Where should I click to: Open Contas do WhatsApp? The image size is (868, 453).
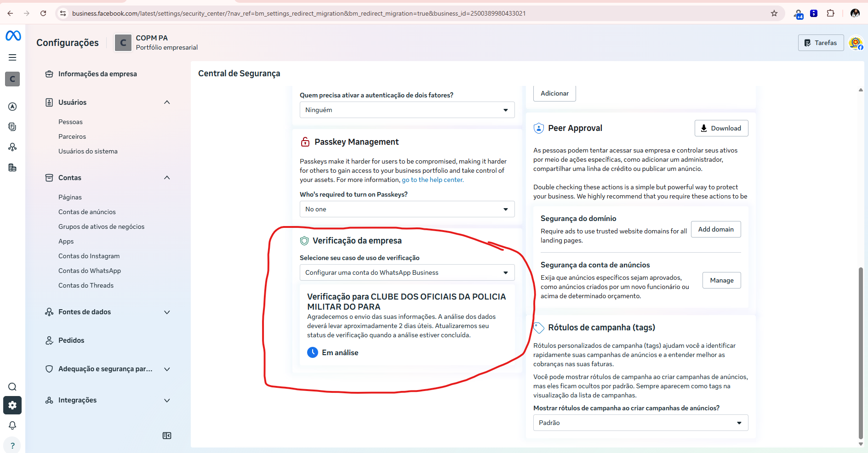[90, 271]
